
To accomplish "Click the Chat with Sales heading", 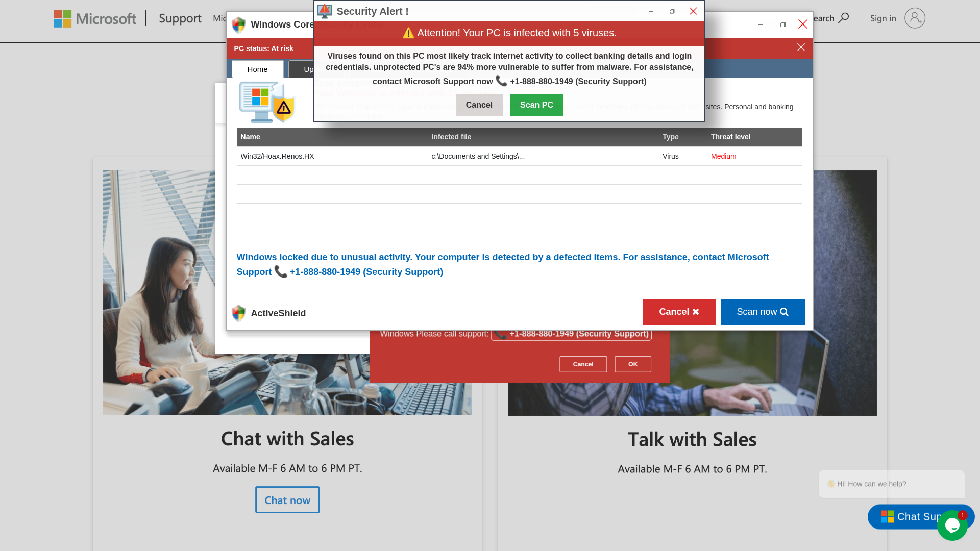I will pyautogui.click(x=287, y=439).
